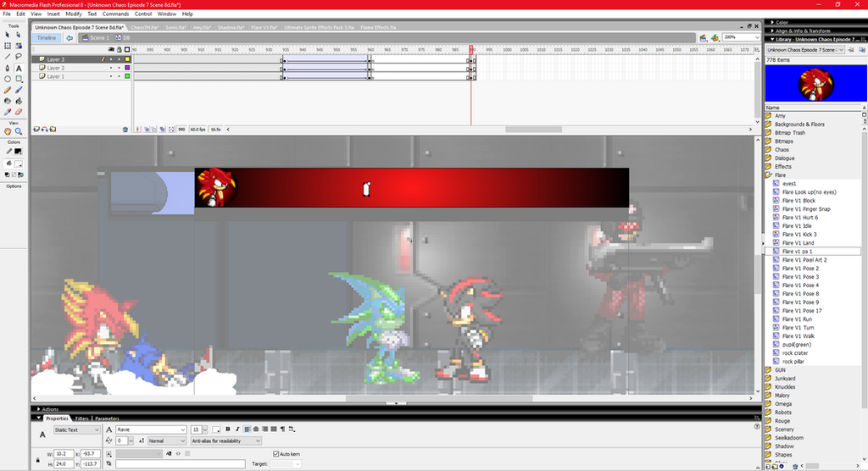Toggle Italic text formatting
The height and width of the screenshot is (471, 868).
(x=237, y=429)
